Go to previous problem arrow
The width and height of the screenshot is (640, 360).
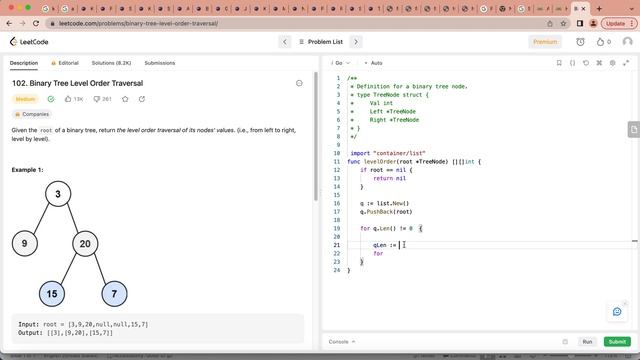click(285, 42)
